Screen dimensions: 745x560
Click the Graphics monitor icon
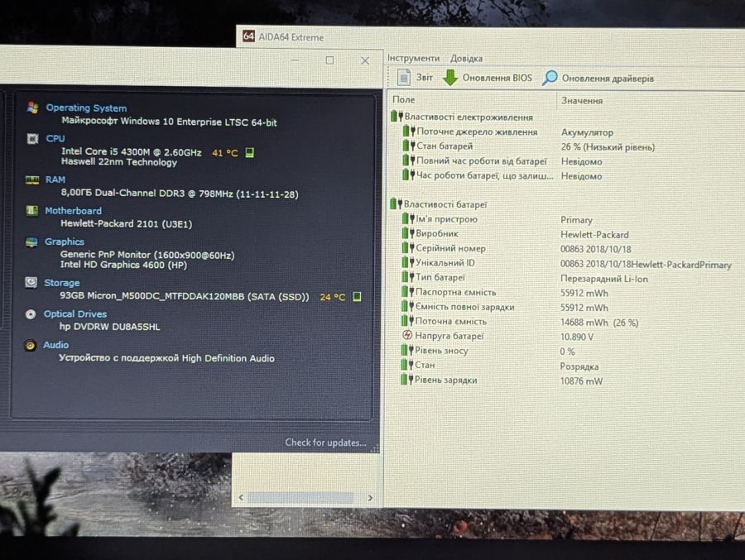click(x=31, y=242)
